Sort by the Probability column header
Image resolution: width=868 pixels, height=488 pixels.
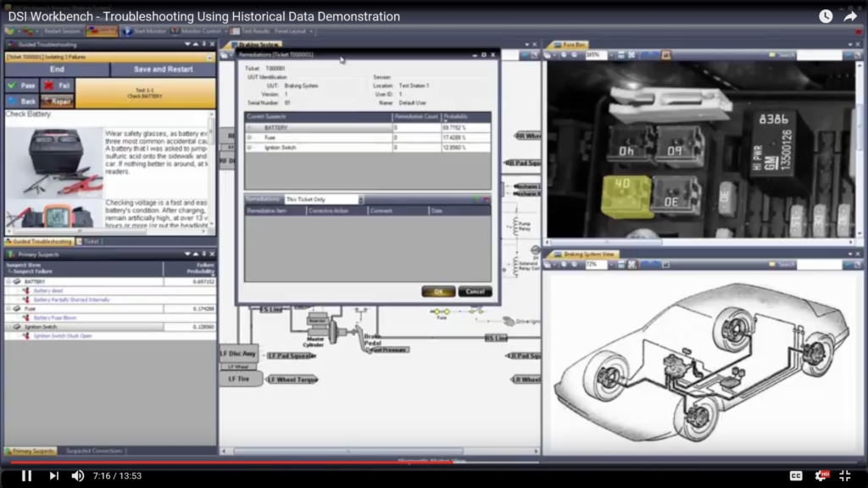click(x=465, y=117)
